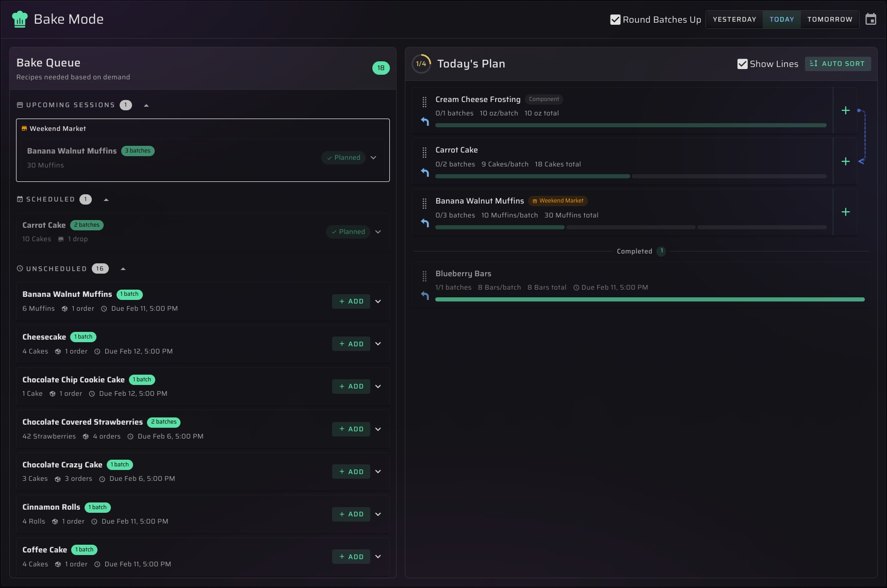Grab the drag handle on Carrot Cake row
The width and height of the screenshot is (887, 588).
click(x=424, y=153)
